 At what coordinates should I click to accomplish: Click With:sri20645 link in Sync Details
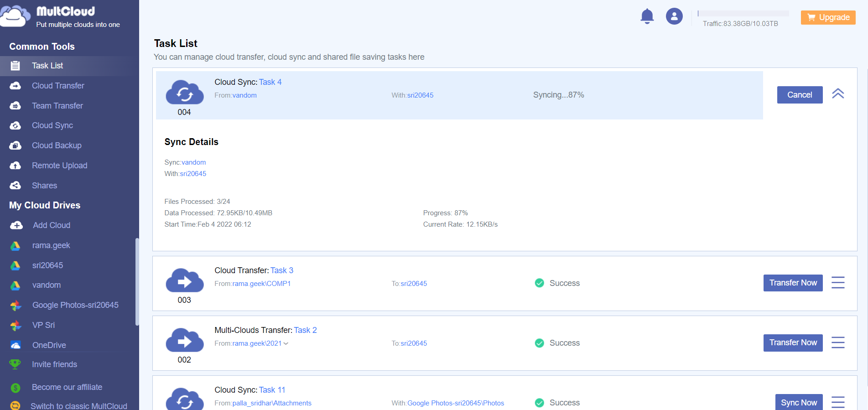(193, 174)
